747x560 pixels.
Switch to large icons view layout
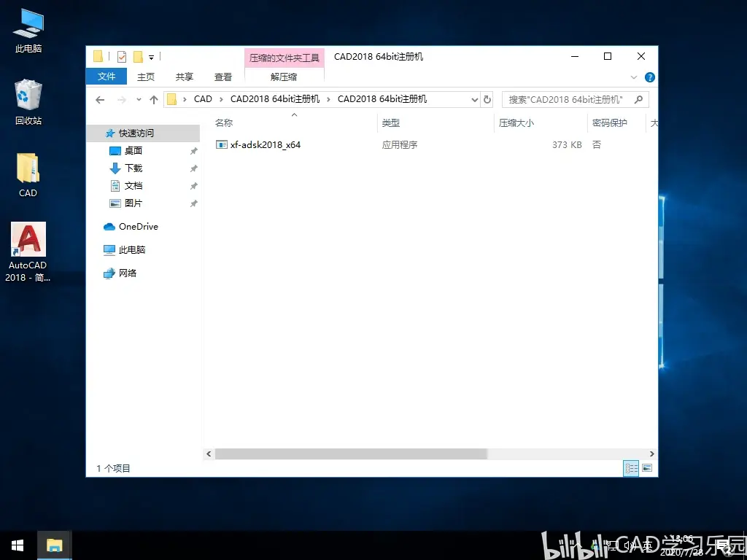pos(647,468)
